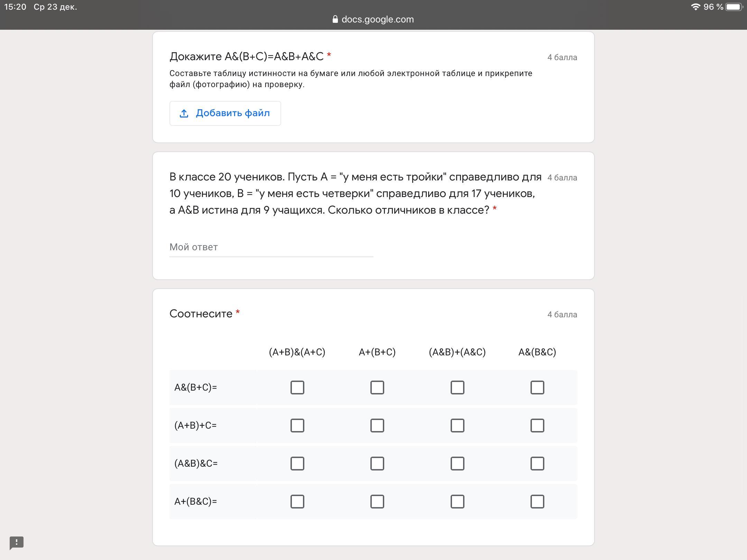
Task: Check (A+B)+C= row under A+(B+C)
Action: (x=377, y=426)
